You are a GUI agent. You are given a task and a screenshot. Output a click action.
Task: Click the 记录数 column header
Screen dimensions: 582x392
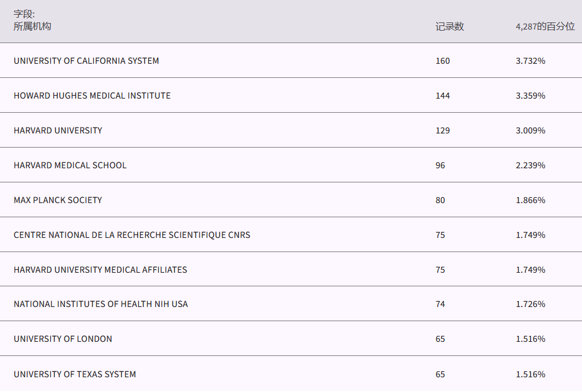[x=450, y=27]
